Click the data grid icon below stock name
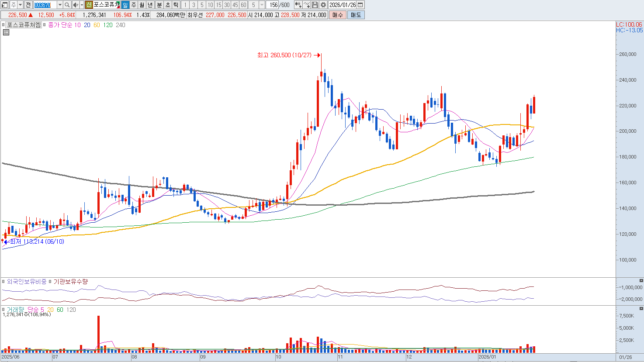The height and width of the screenshot is (362, 644). click(6, 32)
